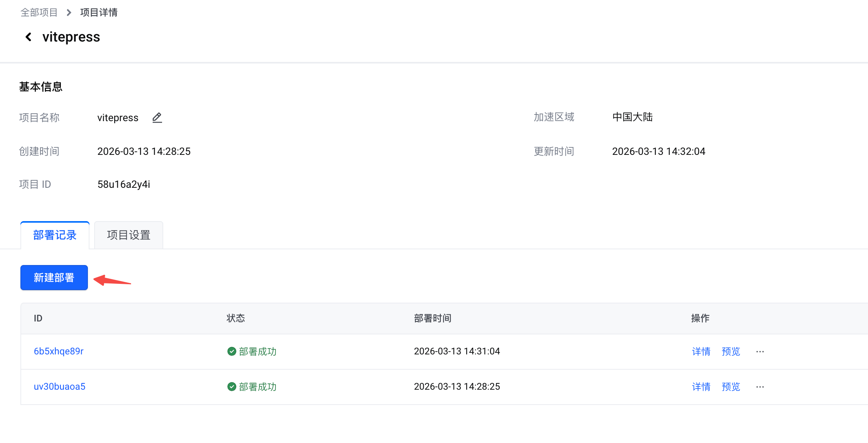
Task: Open deployment ID uv30buaoa5 link
Action: tap(59, 387)
